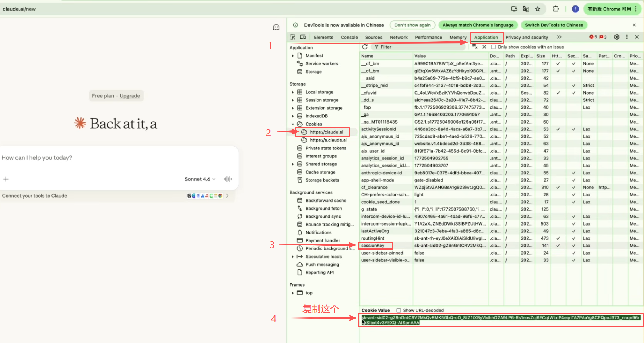
Task: Dismiss the DevTools language infobar
Action: coord(634,25)
